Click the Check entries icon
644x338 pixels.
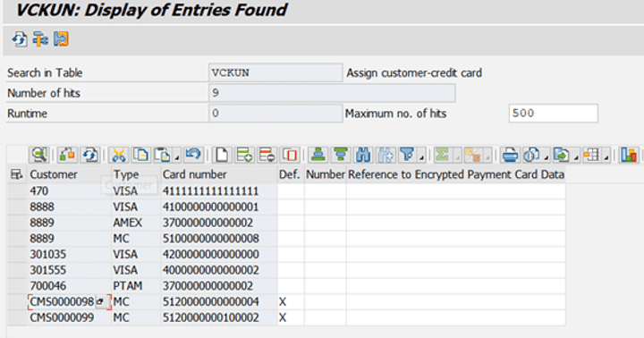pyautogui.click(x=67, y=155)
